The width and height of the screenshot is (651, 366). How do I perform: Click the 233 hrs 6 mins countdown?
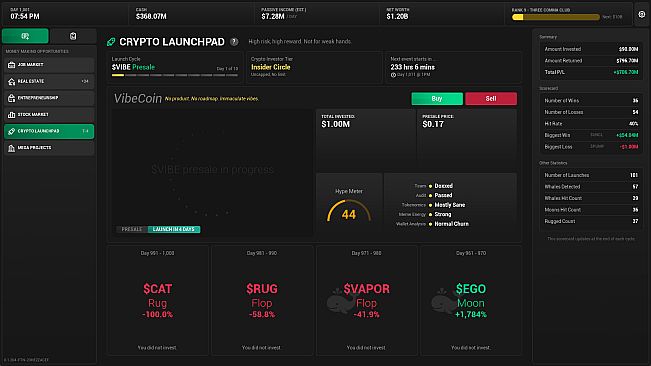413,67
